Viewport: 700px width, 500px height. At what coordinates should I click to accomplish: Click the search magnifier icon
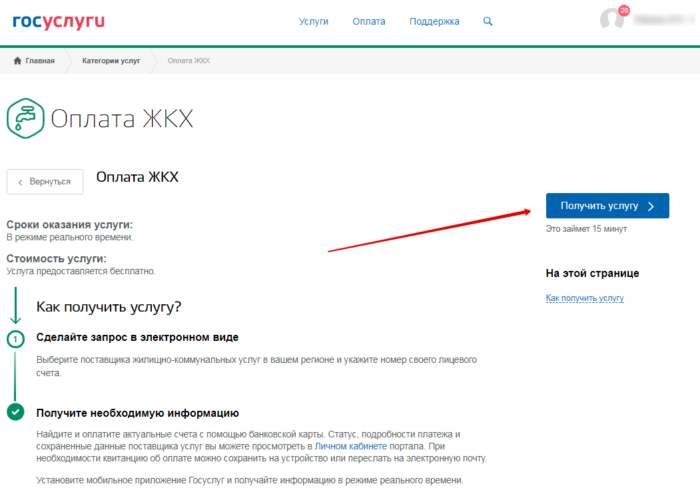pyautogui.click(x=488, y=21)
